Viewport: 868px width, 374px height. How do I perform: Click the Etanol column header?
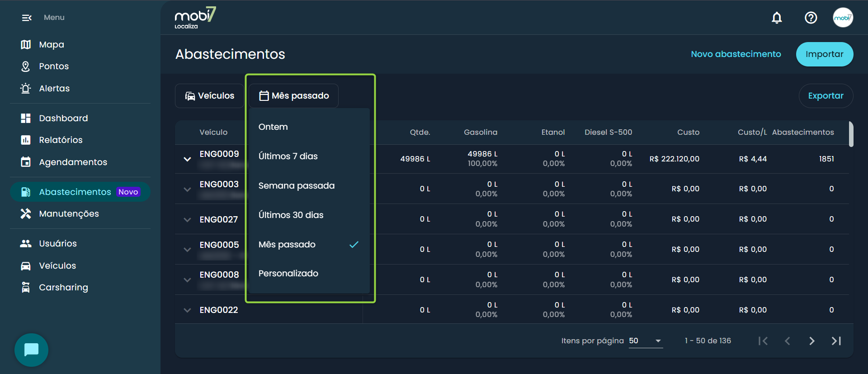(553, 132)
